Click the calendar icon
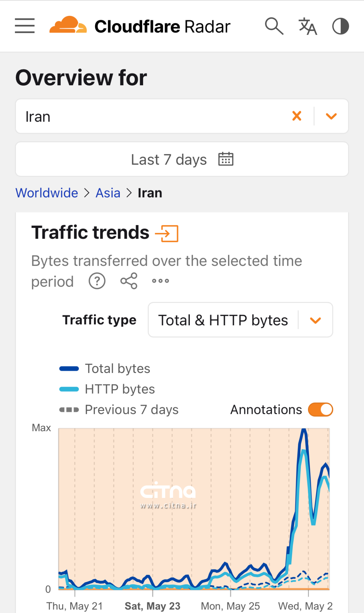The height and width of the screenshot is (613, 364). click(226, 159)
